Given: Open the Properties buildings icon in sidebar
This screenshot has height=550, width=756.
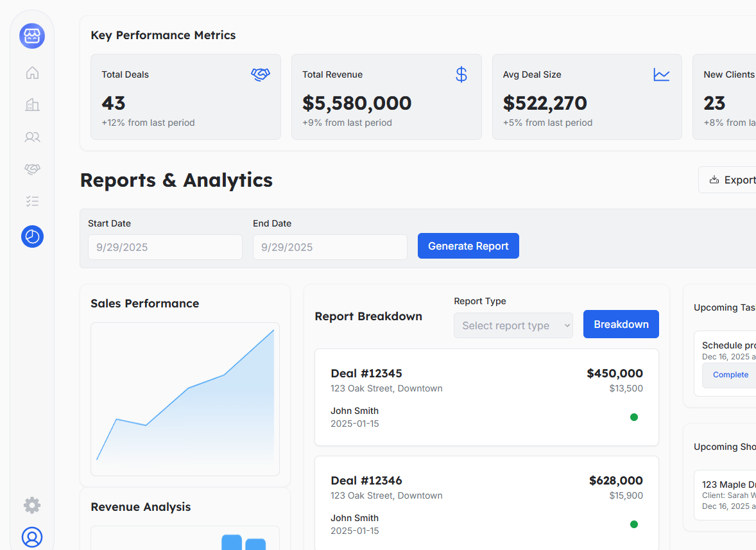Looking at the screenshot, I should click(32, 105).
